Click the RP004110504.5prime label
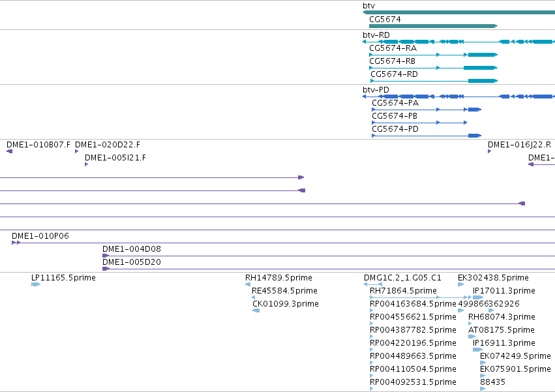This screenshot has width=555, height=392. (x=413, y=370)
